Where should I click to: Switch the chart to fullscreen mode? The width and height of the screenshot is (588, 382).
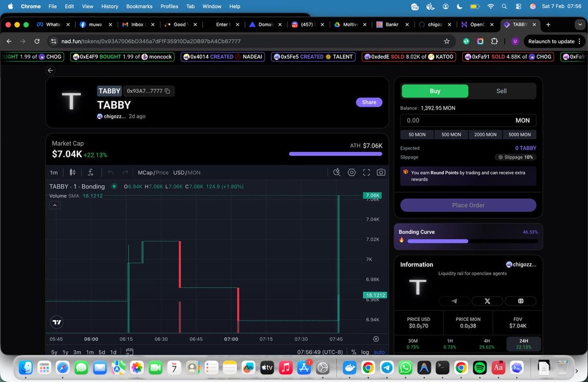[366, 173]
